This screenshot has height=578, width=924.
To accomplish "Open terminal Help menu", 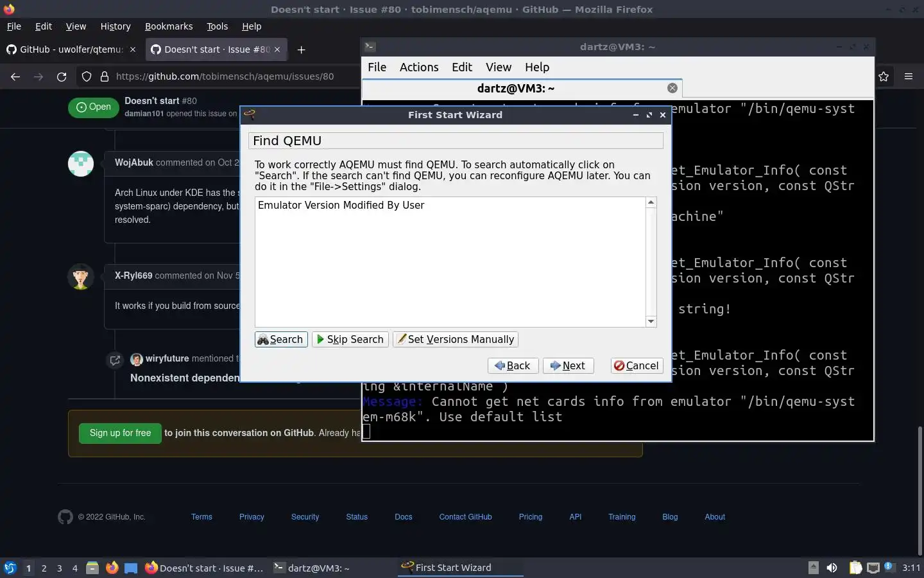I will click(x=537, y=67).
